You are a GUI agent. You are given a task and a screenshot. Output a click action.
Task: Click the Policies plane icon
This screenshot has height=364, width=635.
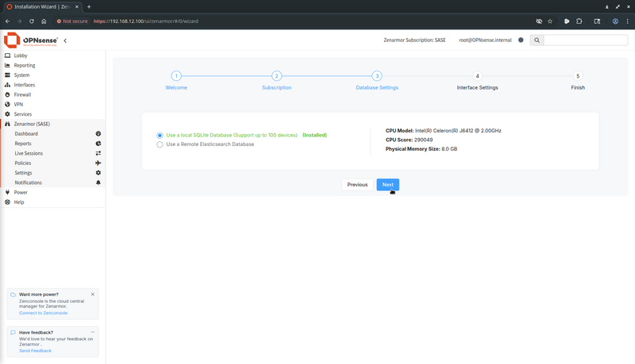tap(98, 163)
